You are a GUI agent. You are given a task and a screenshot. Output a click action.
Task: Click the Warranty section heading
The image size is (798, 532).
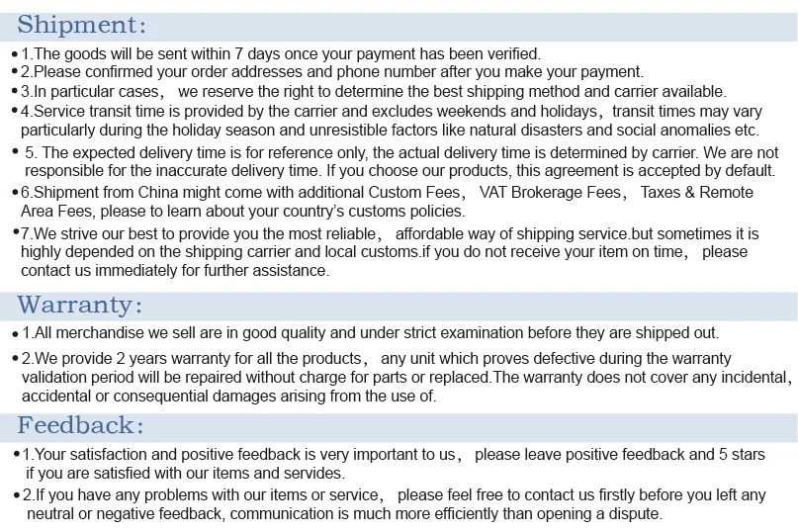coord(79,305)
